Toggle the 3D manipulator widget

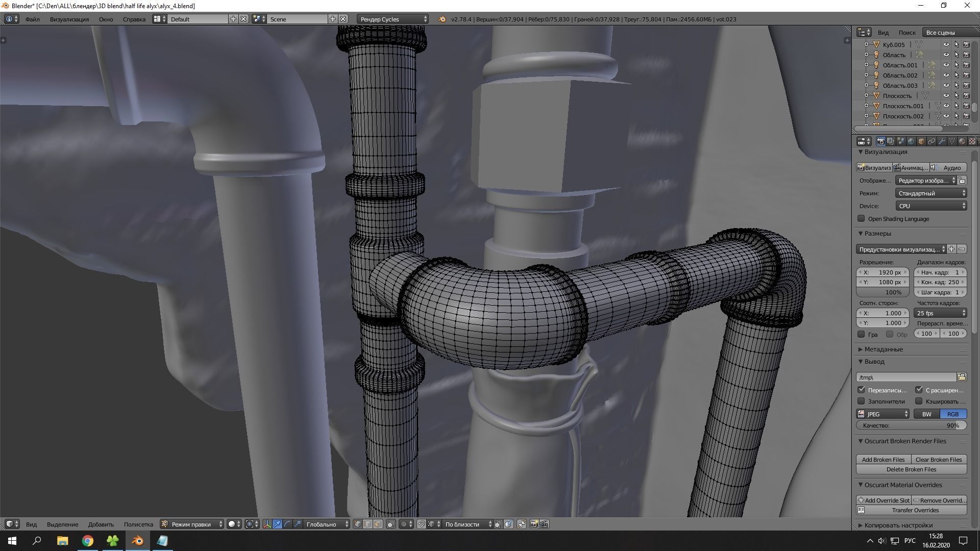(267, 524)
